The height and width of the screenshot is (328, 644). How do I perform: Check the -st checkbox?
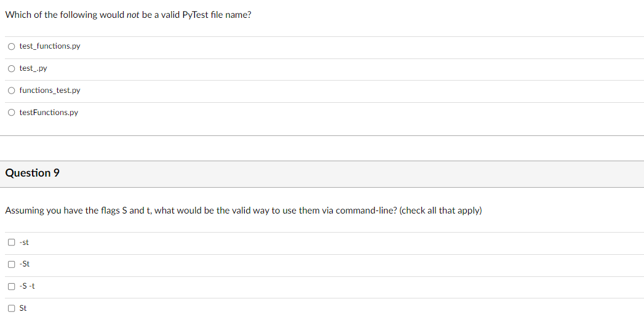coord(12,242)
